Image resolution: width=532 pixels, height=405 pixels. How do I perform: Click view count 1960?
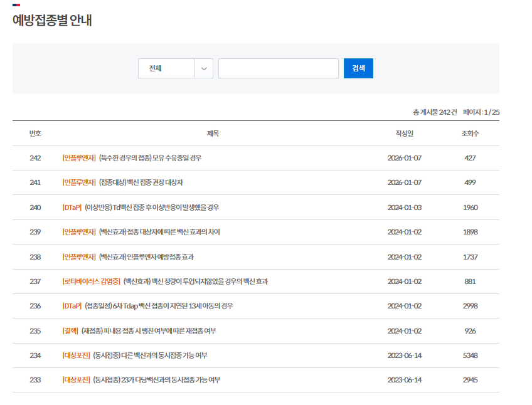pos(471,208)
